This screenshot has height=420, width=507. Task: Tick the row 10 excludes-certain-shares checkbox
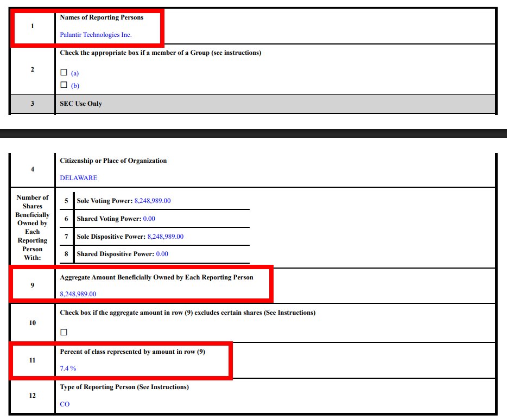(64, 332)
